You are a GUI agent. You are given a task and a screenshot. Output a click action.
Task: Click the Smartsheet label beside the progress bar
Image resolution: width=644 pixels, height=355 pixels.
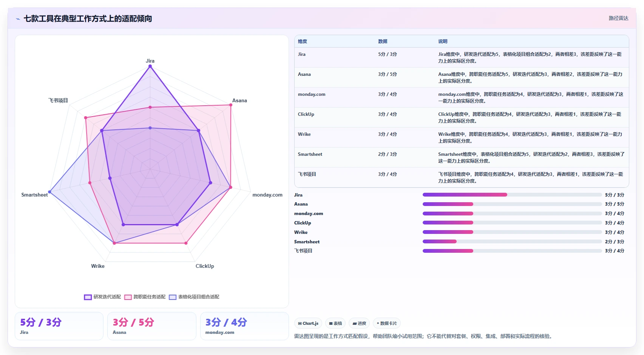click(307, 242)
